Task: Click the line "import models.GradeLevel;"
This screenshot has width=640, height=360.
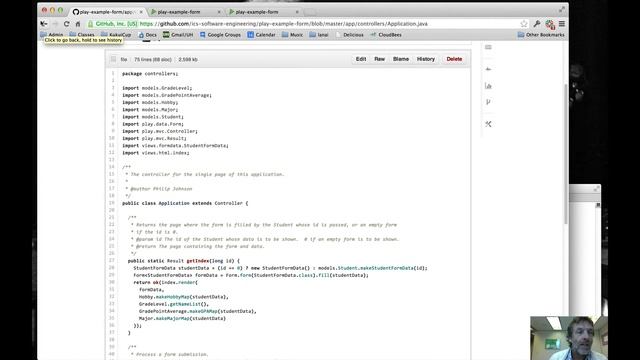Action: [x=157, y=88]
